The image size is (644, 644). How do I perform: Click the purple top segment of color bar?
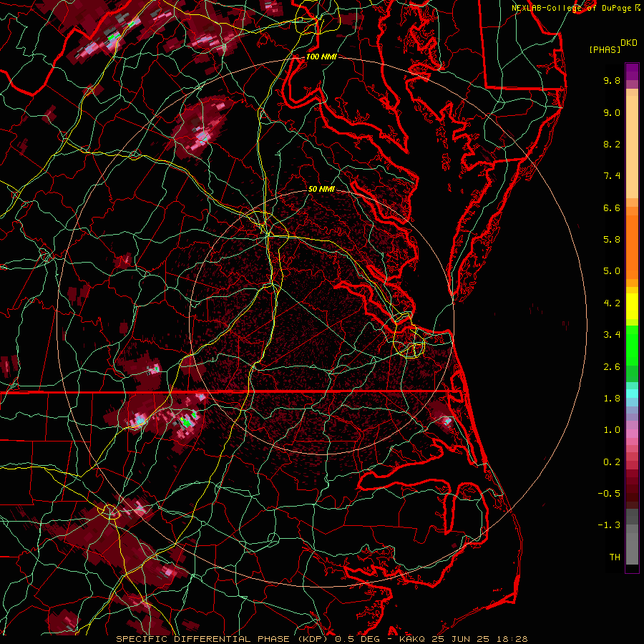pos(632,72)
